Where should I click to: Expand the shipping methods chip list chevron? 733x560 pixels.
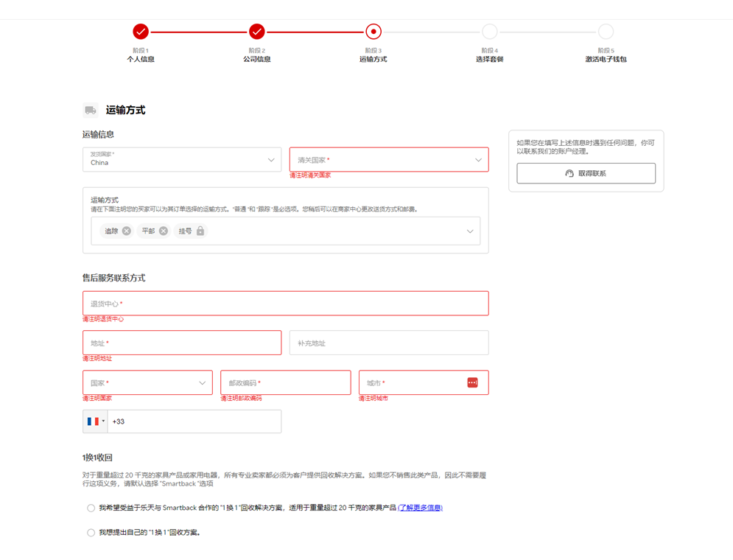[471, 231]
